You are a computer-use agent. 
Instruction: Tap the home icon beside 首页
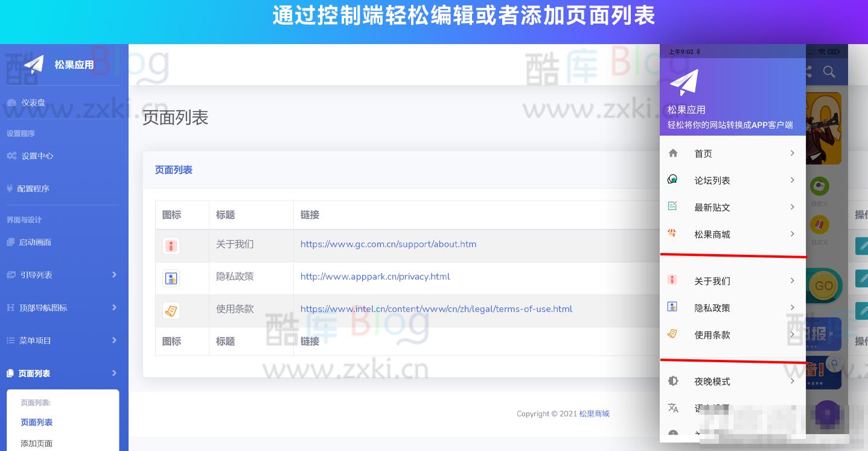tap(673, 153)
